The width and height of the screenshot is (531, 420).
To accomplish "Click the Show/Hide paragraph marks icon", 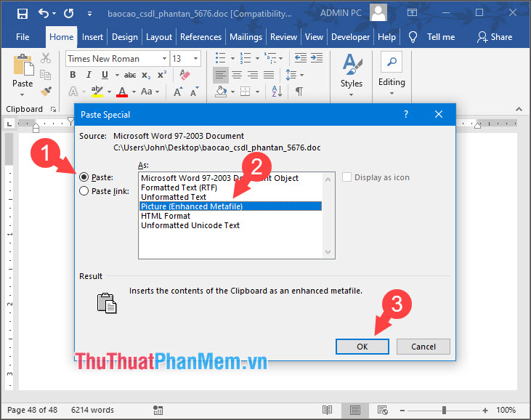I will pos(299,92).
